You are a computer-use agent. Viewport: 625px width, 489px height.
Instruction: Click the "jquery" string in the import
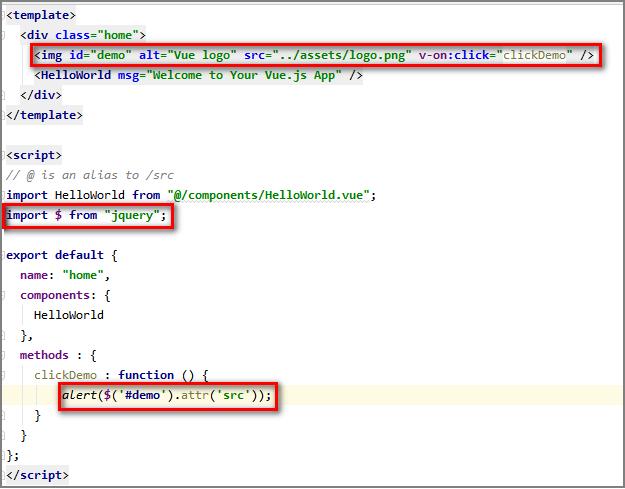click(132, 215)
